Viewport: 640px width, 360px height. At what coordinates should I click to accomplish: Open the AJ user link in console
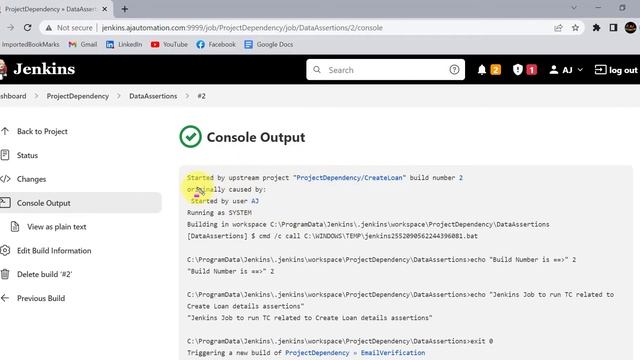tap(255, 201)
